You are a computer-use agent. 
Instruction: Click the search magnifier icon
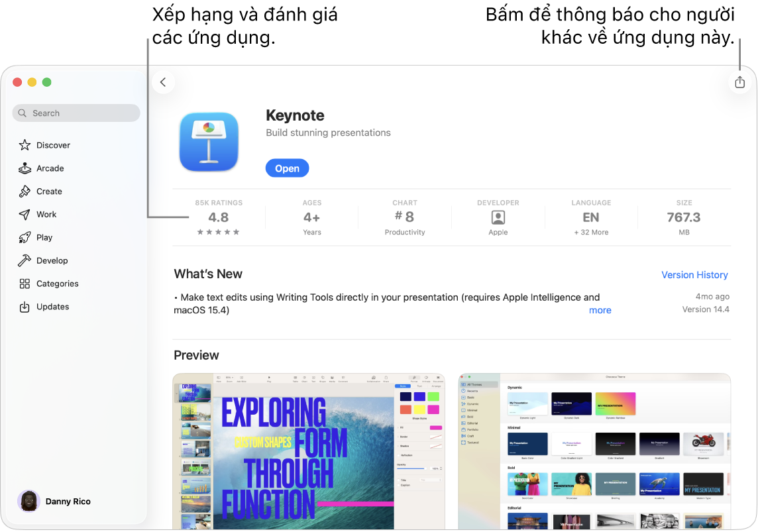[23, 113]
